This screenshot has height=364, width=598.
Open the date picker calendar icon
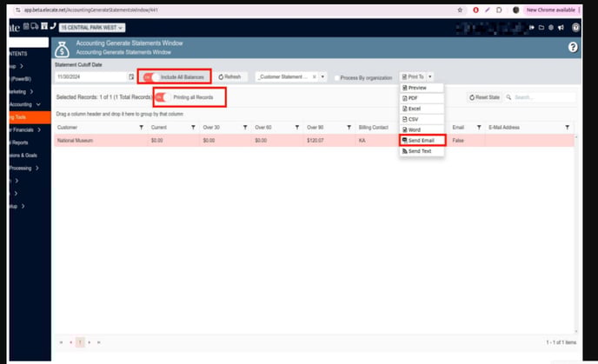tap(131, 76)
